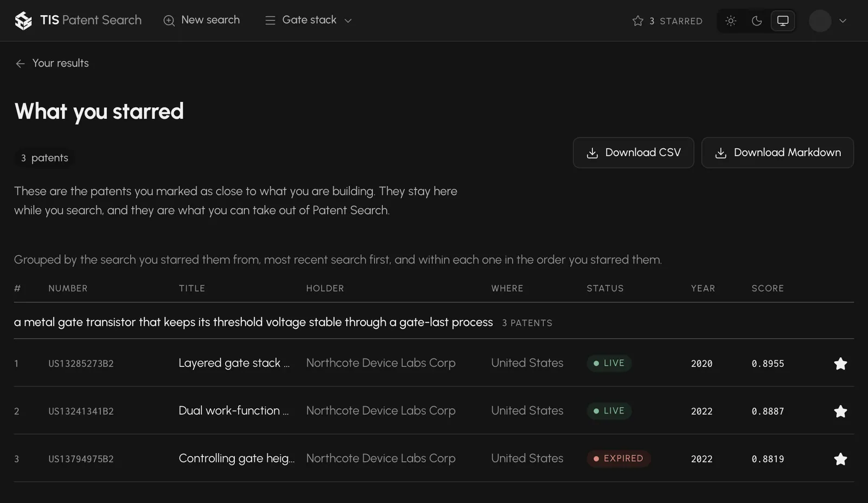Download starred patents as CSV
The width and height of the screenshot is (868, 503).
(634, 153)
